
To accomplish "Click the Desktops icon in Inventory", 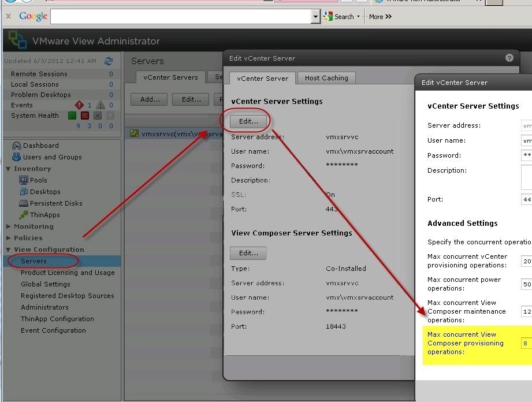I will click(x=24, y=192).
